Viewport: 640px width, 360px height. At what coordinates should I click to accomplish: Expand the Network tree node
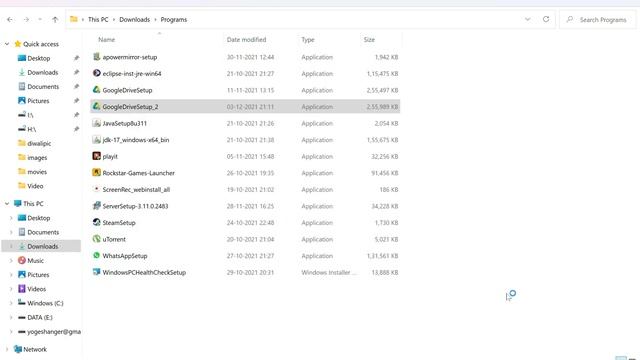pos(7,349)
